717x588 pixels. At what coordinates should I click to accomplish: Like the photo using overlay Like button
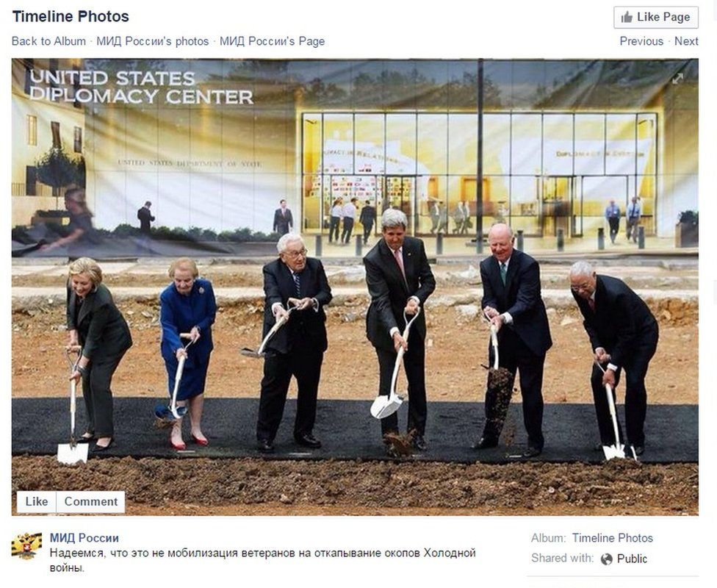click(37, 501)
